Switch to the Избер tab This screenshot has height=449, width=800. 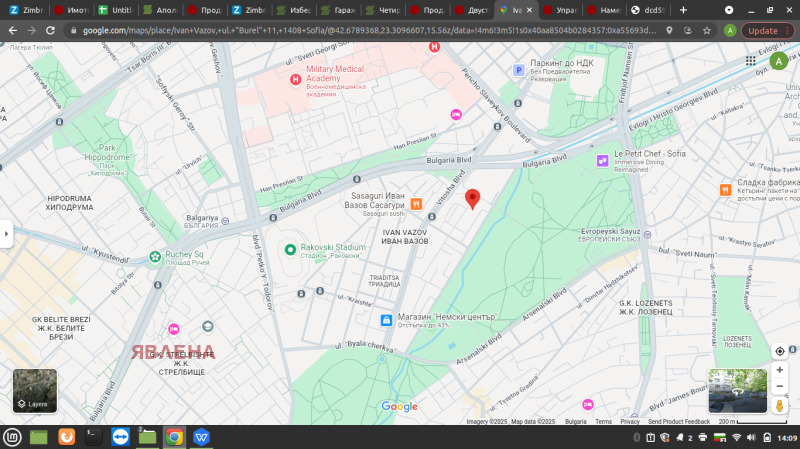point(294,10)
